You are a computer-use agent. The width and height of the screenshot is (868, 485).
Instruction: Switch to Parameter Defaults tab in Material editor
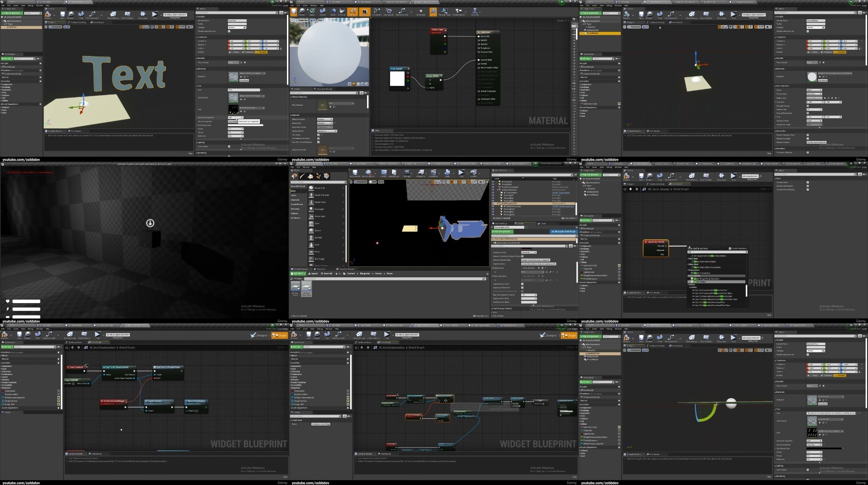pos(324,89)
